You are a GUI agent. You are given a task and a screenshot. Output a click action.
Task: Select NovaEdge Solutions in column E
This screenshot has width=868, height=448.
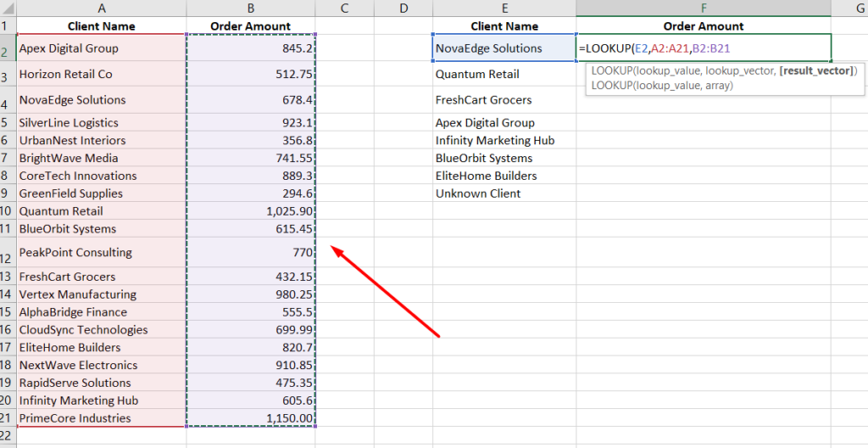pyautogui.click(x=504, y=48)
